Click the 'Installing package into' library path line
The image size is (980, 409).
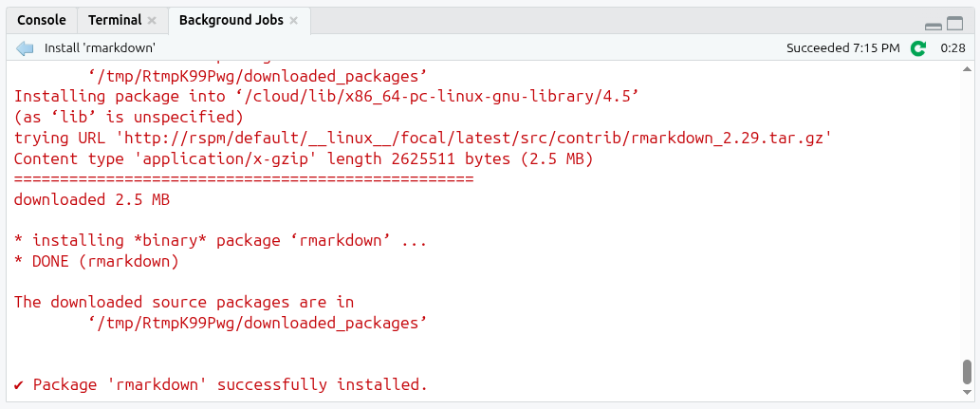click(326, 96)
